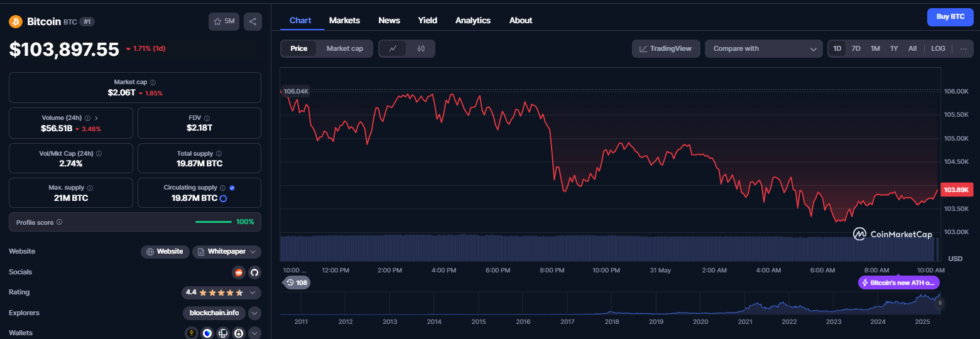Click the Circulating supply info icon
Image resolution: width=980 pixels, height=339 pixels.
coord(222,188)
